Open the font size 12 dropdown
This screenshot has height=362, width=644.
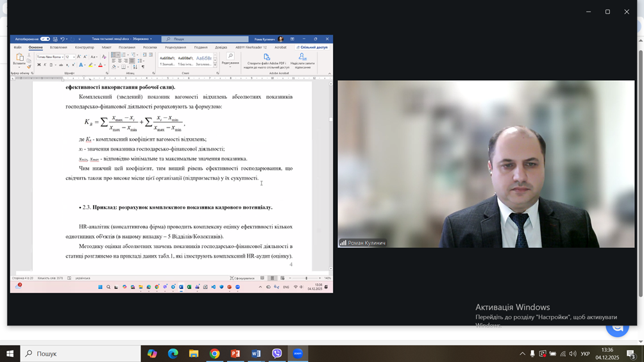pos(74,57)
